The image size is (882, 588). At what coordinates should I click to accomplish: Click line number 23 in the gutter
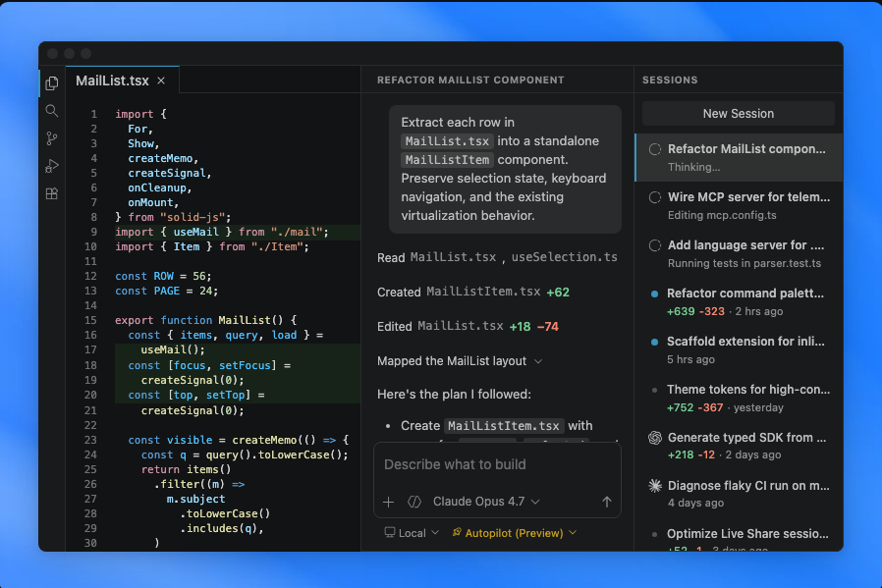(x=90, y=440)
